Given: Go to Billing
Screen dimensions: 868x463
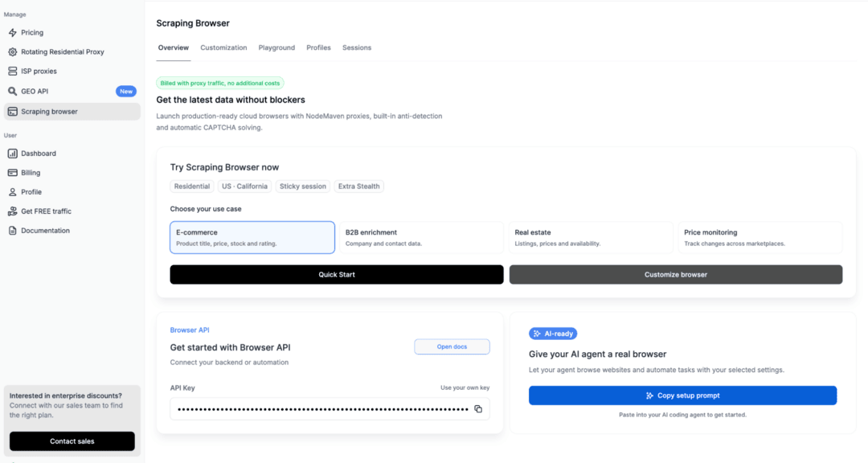Looking at the screenshot, I should click(72, 173).
